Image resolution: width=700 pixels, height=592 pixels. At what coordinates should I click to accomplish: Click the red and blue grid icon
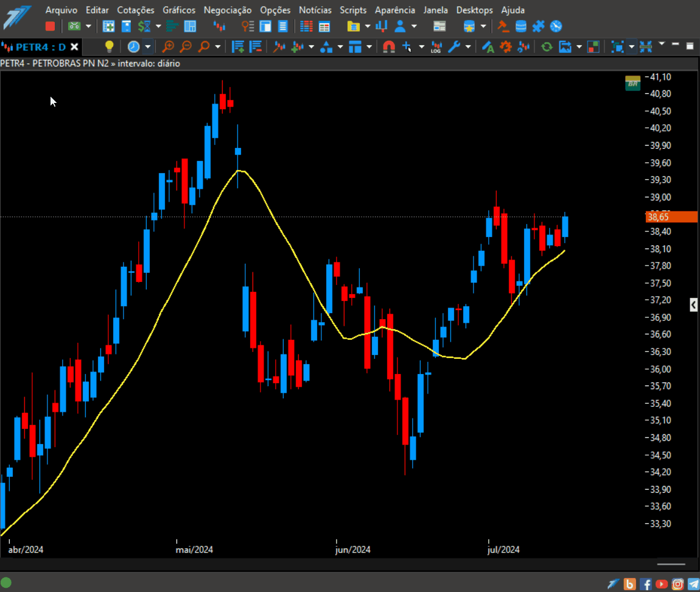tap(306, 26)
